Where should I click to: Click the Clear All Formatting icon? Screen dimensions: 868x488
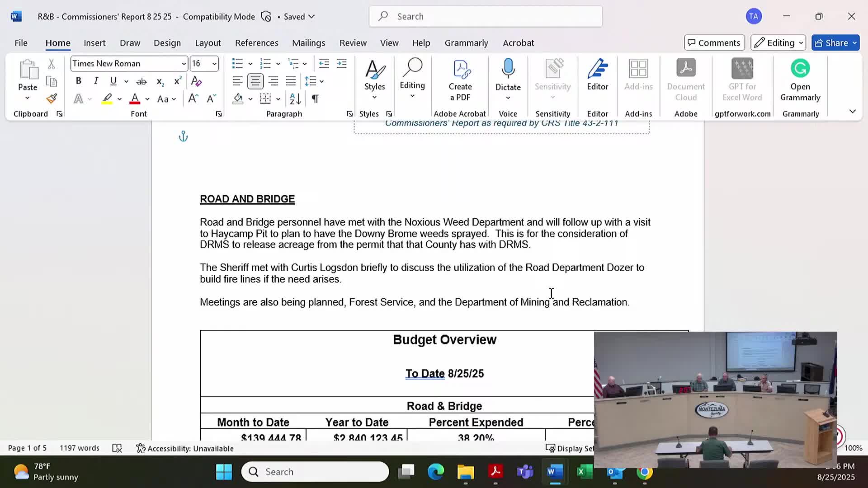pyautogui.click(x=196, y=81)
